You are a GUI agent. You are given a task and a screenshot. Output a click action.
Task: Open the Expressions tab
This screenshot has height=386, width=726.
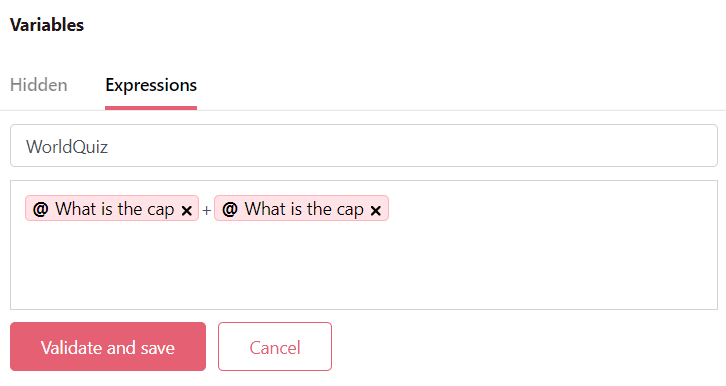pos(151,86)
